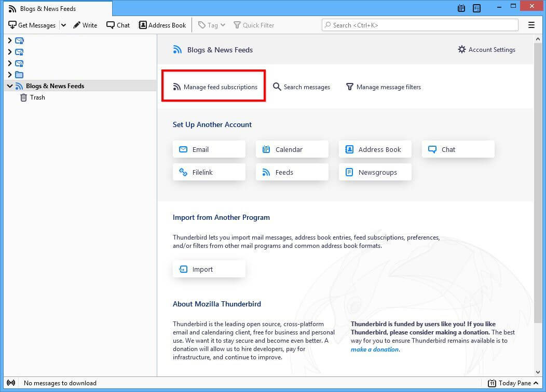Click 'No messages to download' status text
The width and height of the screenshot is (546, 392).
tap(60, 383)
